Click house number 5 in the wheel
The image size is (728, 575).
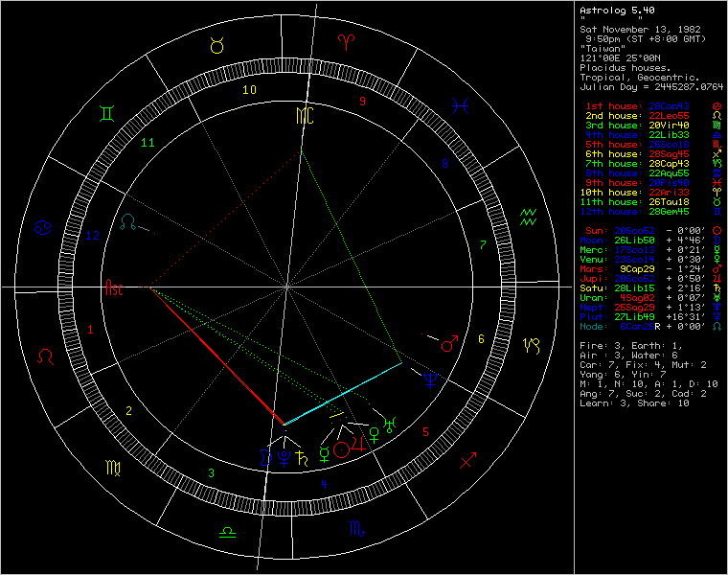pos(425,432)
